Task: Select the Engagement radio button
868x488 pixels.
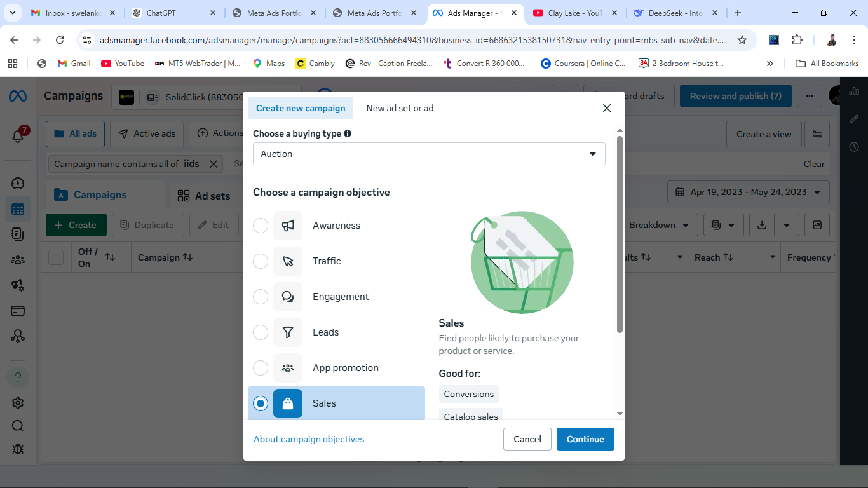Action: coord(261,297)
